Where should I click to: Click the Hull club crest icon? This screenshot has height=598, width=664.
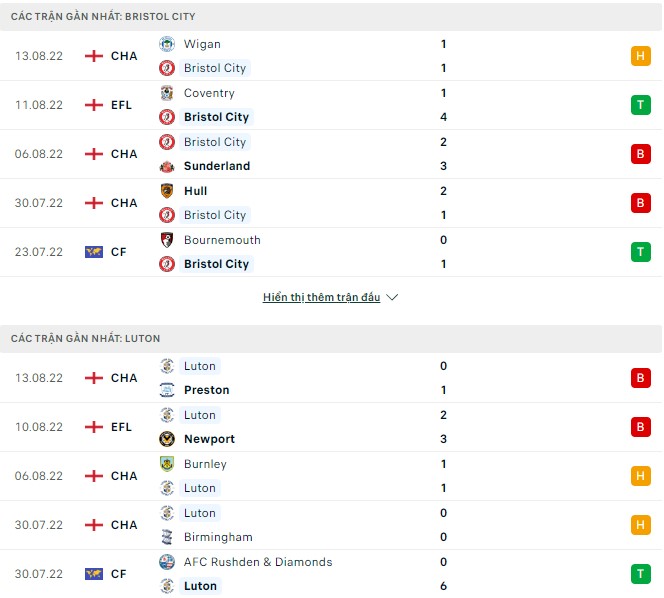point(167,191)
